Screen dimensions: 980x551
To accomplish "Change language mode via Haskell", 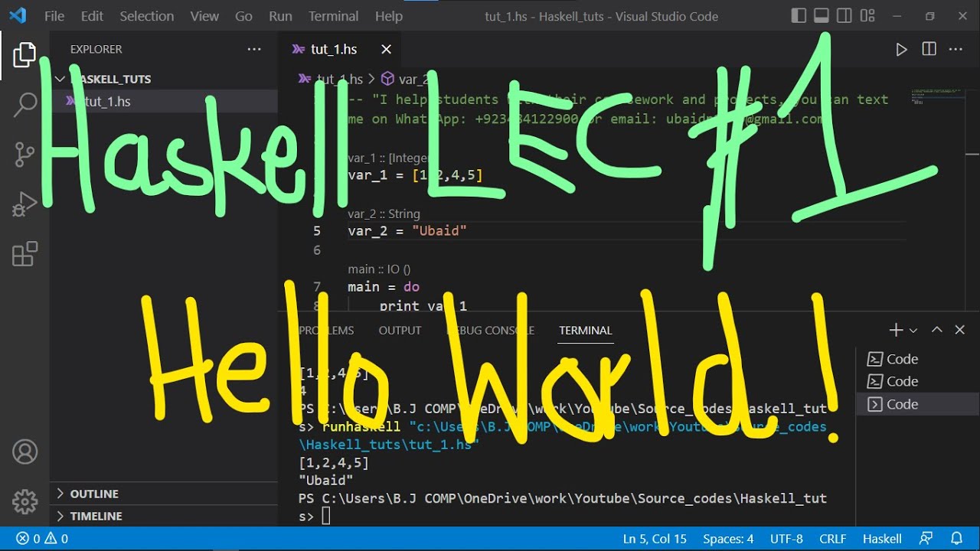I will coord(882,539).
